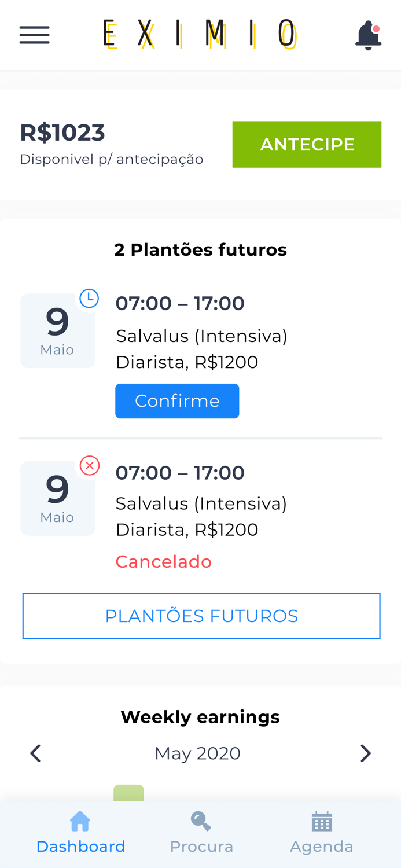Viewport: 401px width, 868px height.
Task: Click the EXIMIO logo
Action: pyautogui.click(x=200, y=34)
